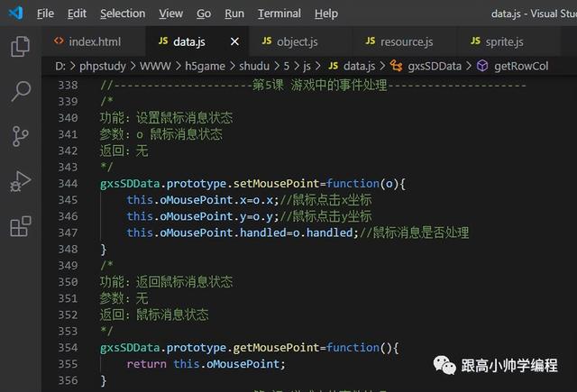The width and height of the screenshot is (577, 392).
Task: Open the Extensions view
Action: coord(20,226)
